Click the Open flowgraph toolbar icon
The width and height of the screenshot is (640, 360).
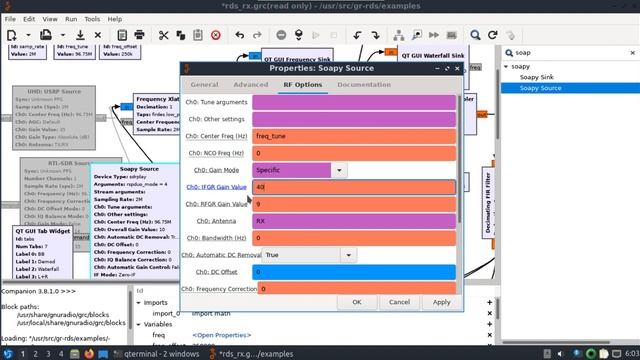[x=46, y=35]
